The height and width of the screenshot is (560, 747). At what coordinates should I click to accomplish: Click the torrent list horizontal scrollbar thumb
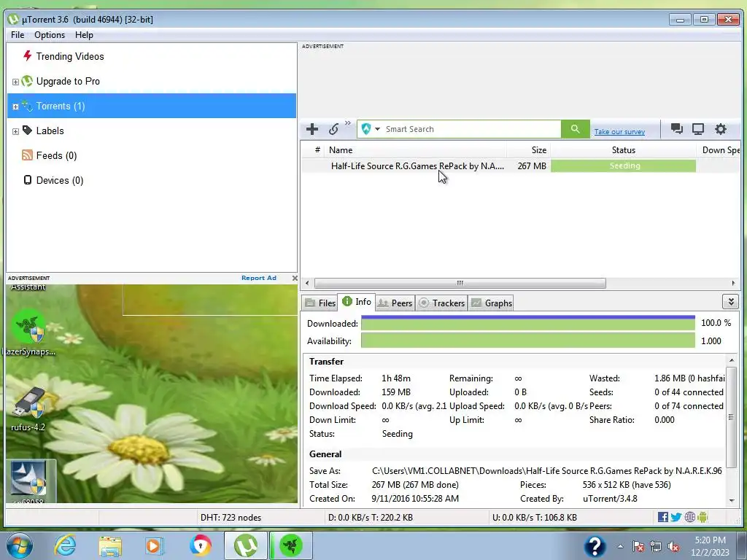click(460, 283)
